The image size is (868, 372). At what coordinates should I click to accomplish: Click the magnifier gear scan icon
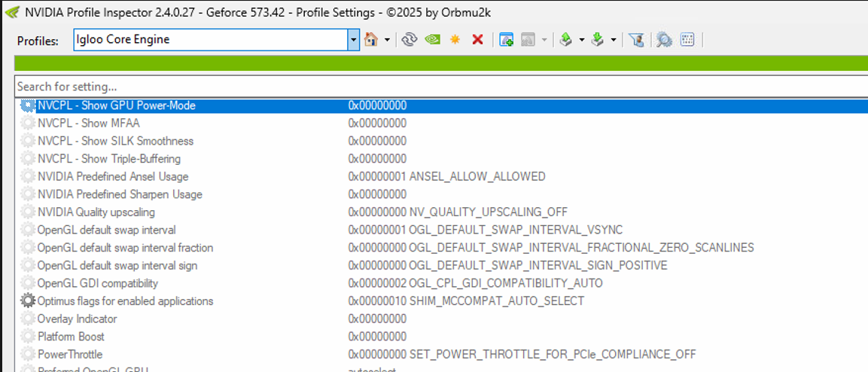(x=663, y=40)
